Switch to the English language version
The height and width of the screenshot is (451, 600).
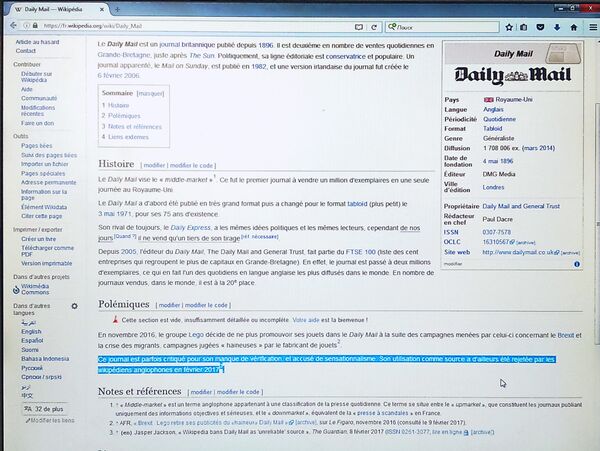pyautogui.click(x=31, y=332)
